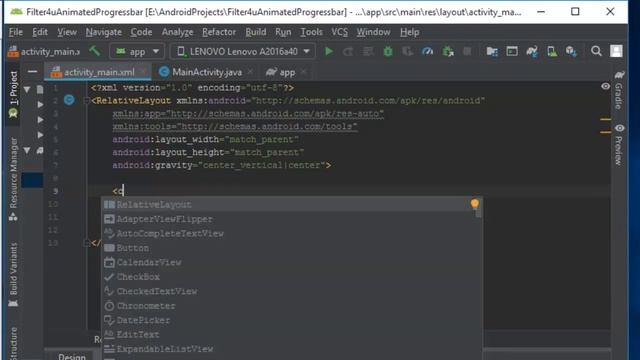Open the Tools menu
This screenshot has width=640, height=360.
point(311,32)
